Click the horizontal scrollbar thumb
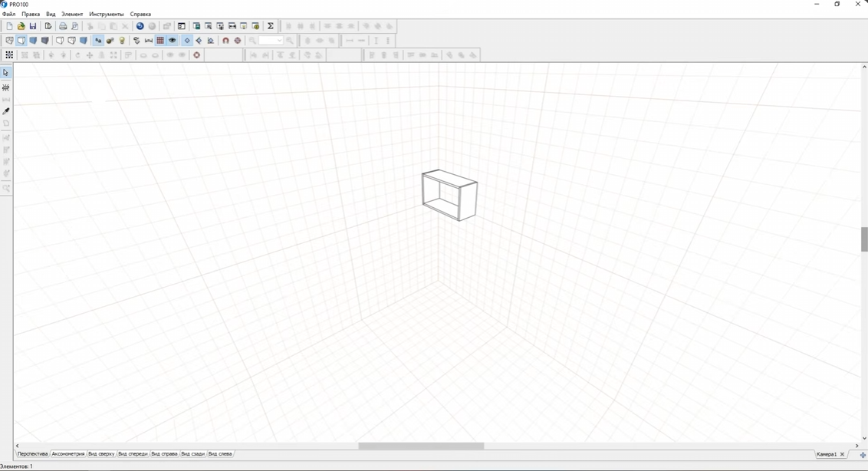Viewport: 868px width, 471px height. (x=421, y=446)
